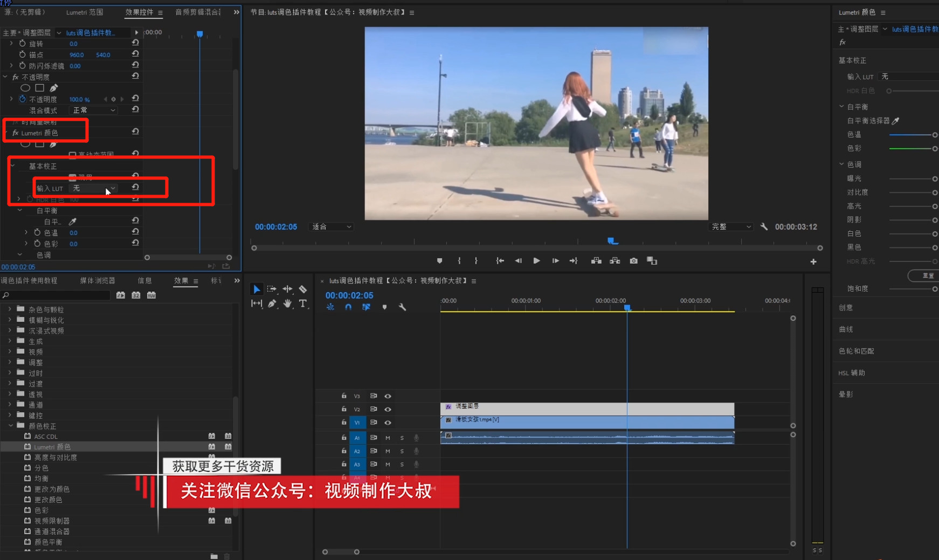
Task: Open the 曲线 section in Lumetri panel
Action: [x=846, y=329]
